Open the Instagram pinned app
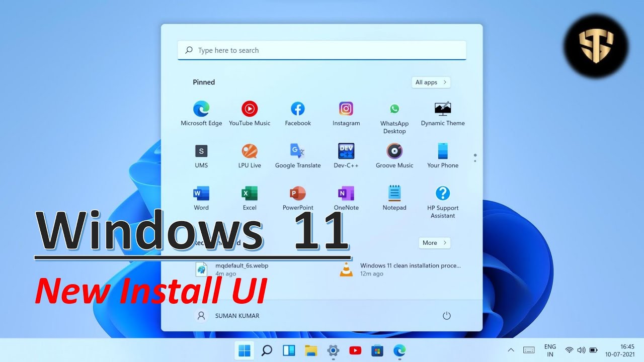The height and width of the screenshot is (362, 644). pyautogui.click(x=346, y=114)
